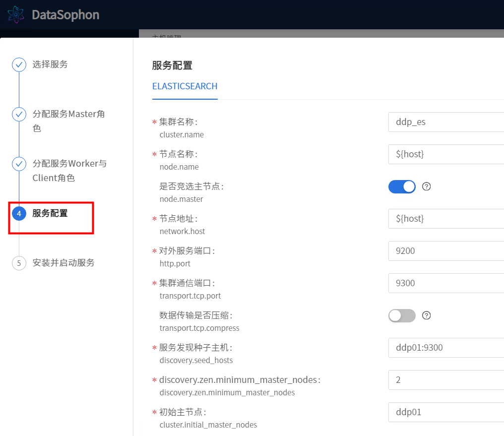Click the network.host subtitle text
Viewport: 504px width, 436px height.
pos(182,231)
